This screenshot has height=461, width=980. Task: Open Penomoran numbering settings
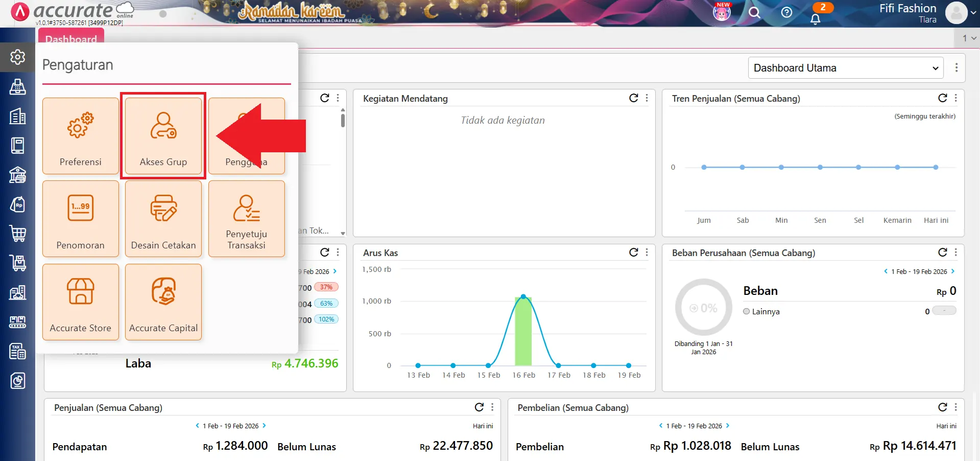(x=81, y=219)
